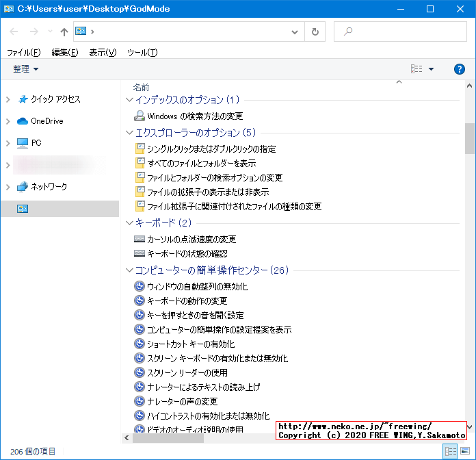Click into the search box
The width and height of the screenshot is (476, 460).
click(x=400, y=31)
